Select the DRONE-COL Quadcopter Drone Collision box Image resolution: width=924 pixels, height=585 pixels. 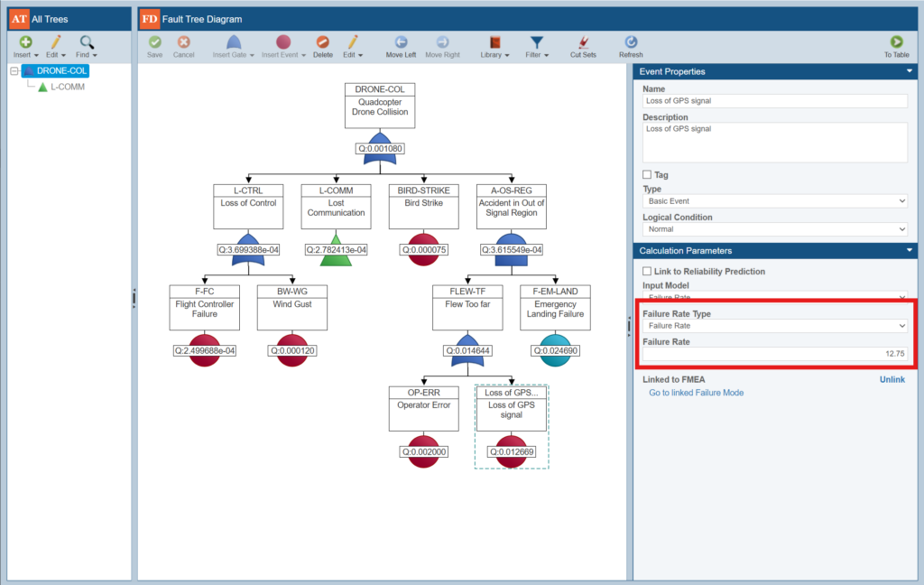tap(380, 106)
